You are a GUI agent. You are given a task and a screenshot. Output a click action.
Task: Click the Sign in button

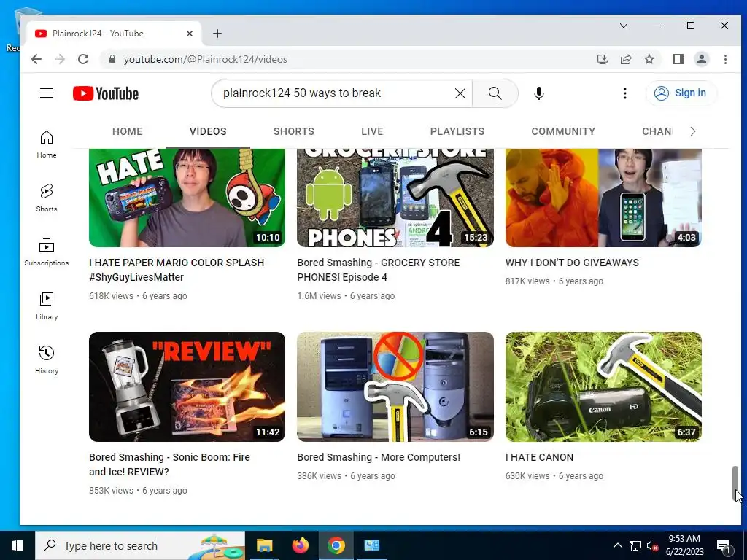[x=681, y=93]
